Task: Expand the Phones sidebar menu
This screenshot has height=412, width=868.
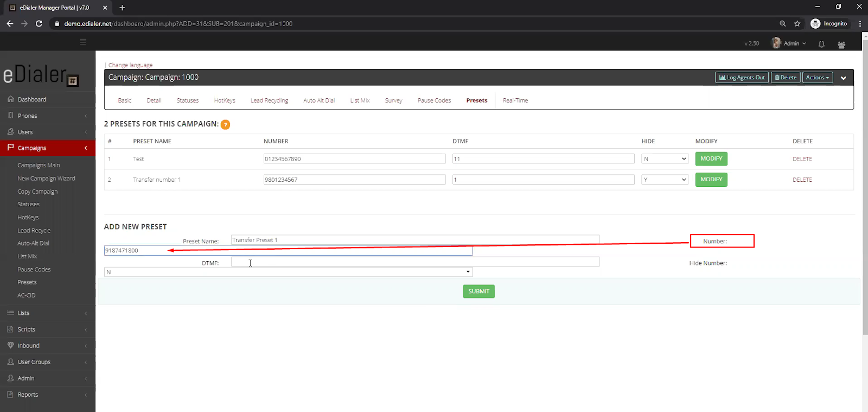Action: 48,116
